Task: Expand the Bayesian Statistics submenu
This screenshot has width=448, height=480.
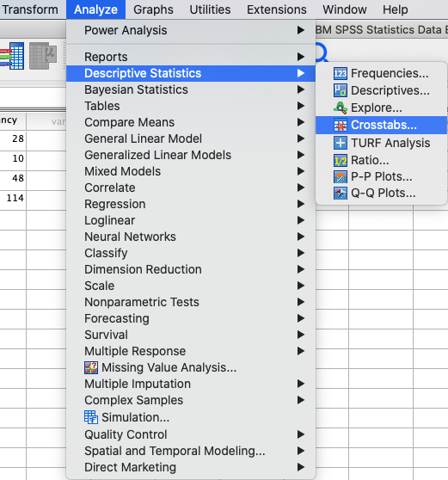Action: [x=191, y=89]
